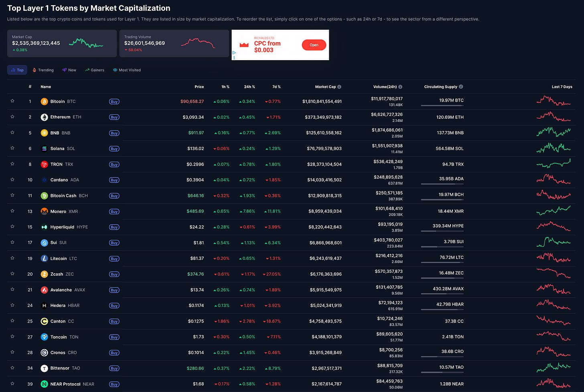Star Ethereum for the watchlist
Image resolution: width=584 pixels, height=392 pixels.
tap(12, 117)
